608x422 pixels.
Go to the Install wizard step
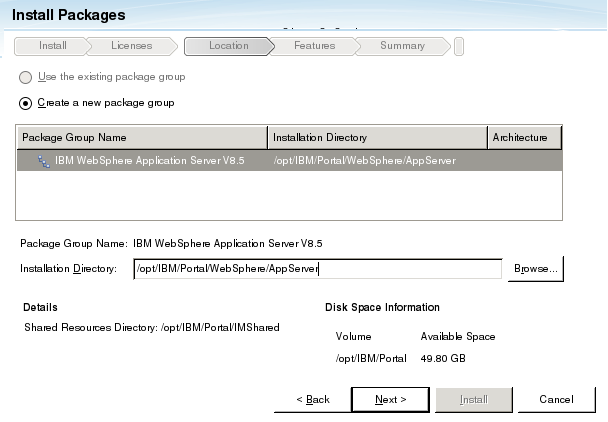click(x=50, y=46)
